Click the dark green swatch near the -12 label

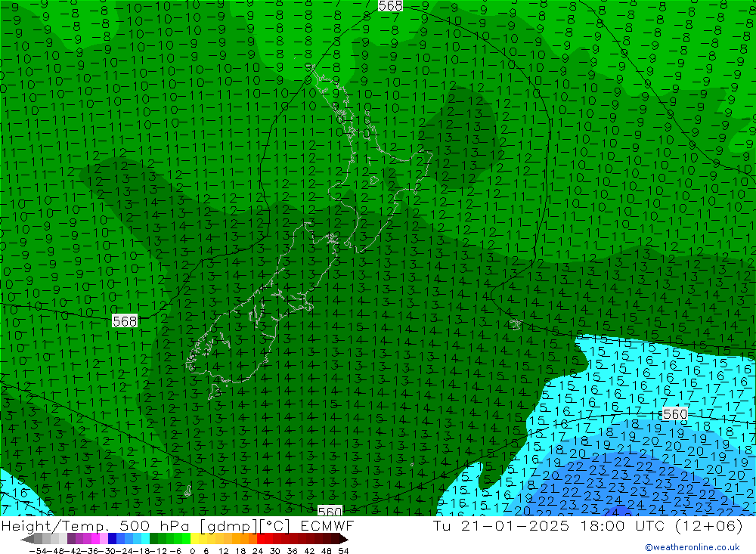[x=153, y=539]
